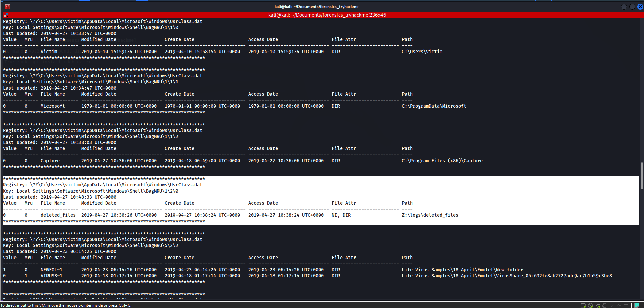Image resolution: width=644 pixels, height=308 pixels.
Task: Open the dropdown arrow beside the tab icon
Action: pos(7,17)
